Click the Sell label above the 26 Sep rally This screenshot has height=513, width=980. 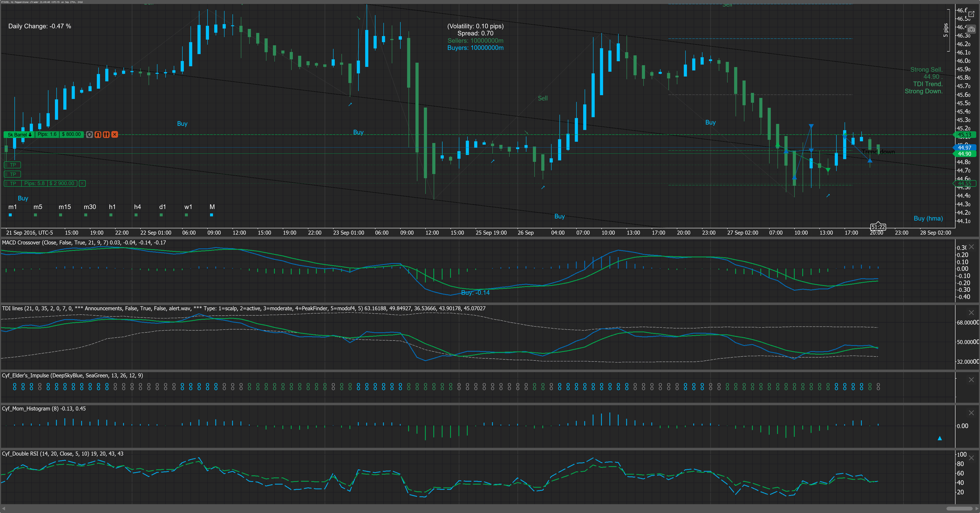point(543,98)
